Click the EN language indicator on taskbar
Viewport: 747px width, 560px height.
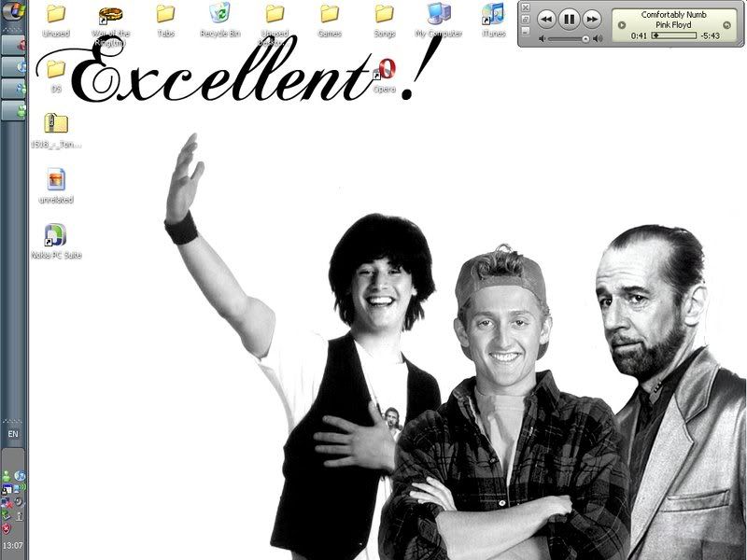tap(13, 435)
